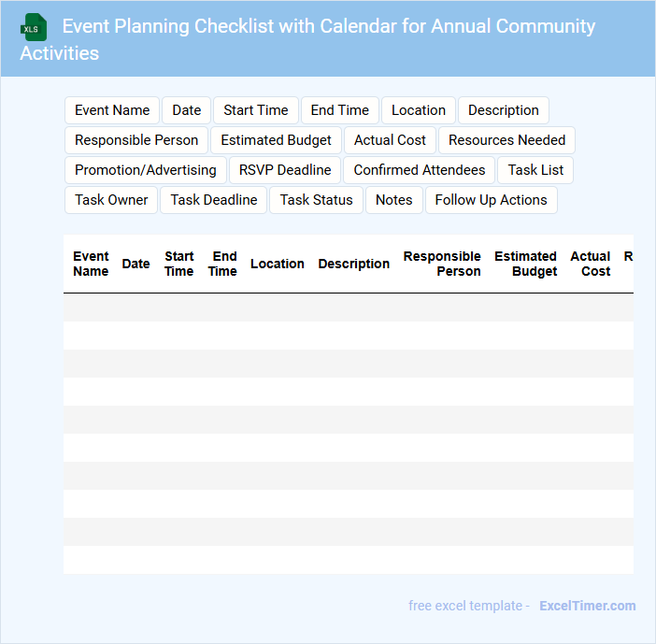Screen dimensions: 656x644
Task: Click the Actual Cost tag
Action: coord(390,140)
